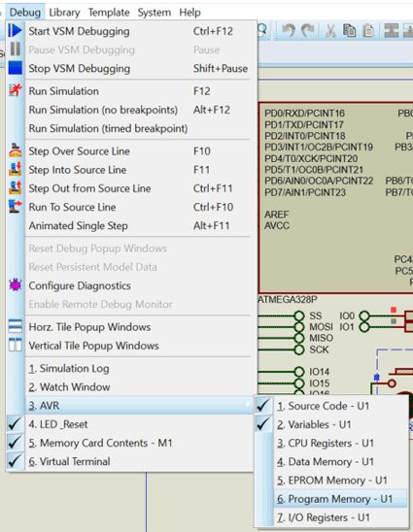
Task: Select Horz. Tile Popup Windows
Action: pos(131,327)
